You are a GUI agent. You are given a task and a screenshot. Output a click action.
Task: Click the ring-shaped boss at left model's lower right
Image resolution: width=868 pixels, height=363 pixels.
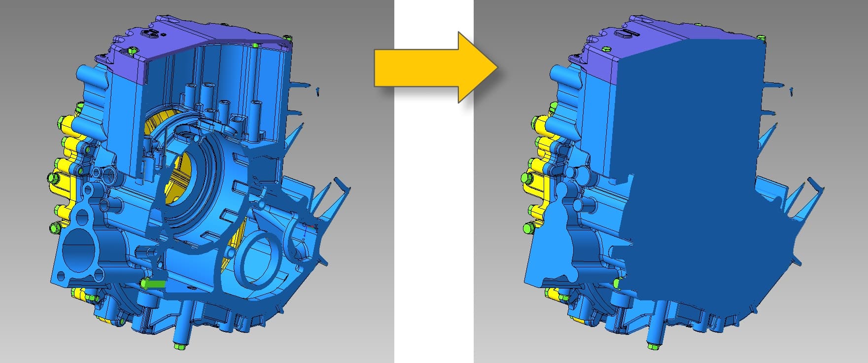point(258,259)
